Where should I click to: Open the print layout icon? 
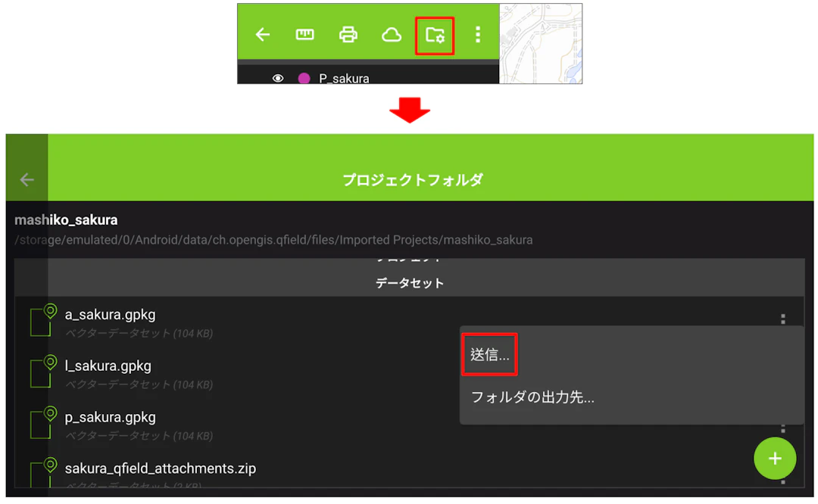tap(348, 34)
